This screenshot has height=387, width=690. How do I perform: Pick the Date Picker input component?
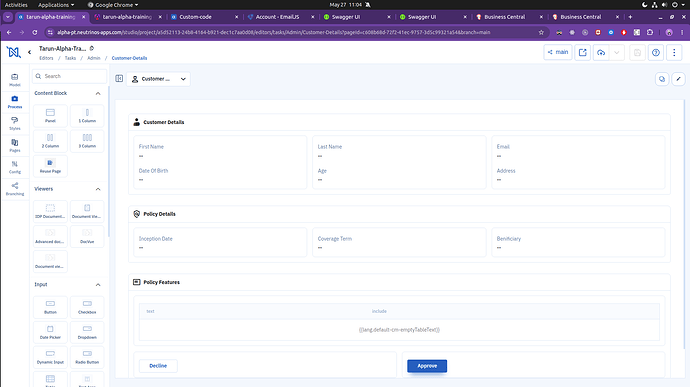(50, 332)
